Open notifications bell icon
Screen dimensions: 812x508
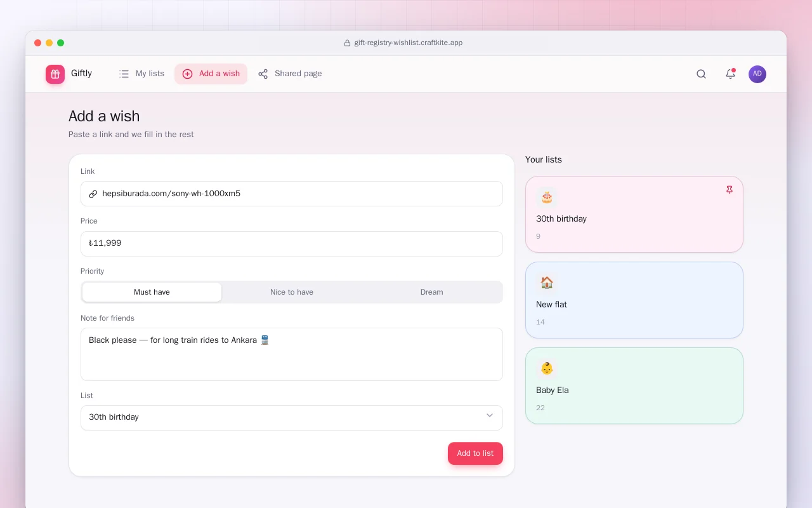(730, 74)
